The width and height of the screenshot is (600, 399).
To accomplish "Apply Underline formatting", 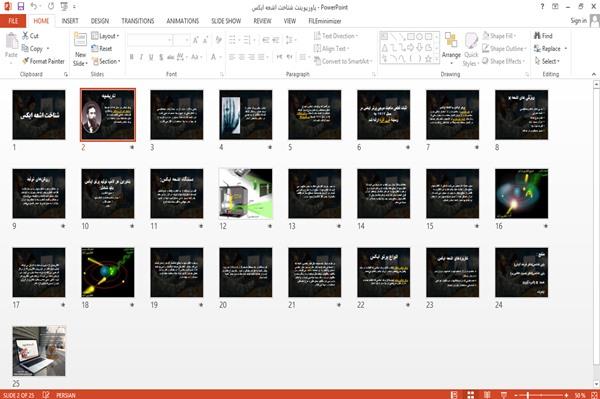I will (x=151, y=57).
